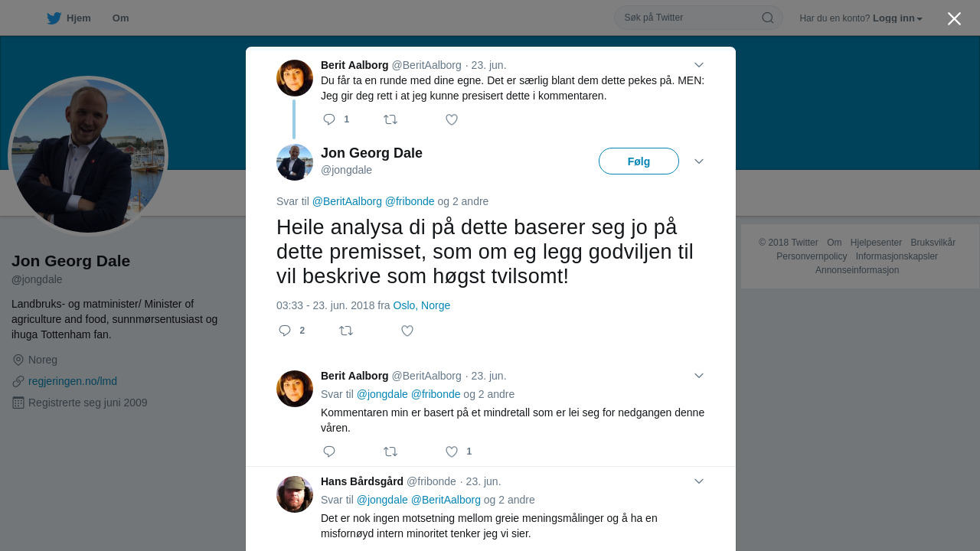Image resolution: width=980 pixels, height=551 pixels.
Task: Click the Oslo, Norge location link
Action: tap(422, 305)
